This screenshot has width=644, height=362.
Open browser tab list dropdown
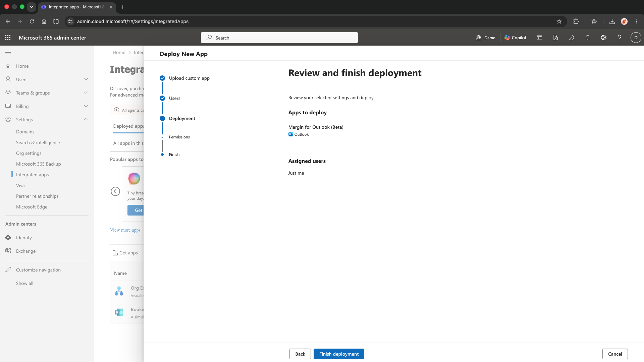point(32,7)
